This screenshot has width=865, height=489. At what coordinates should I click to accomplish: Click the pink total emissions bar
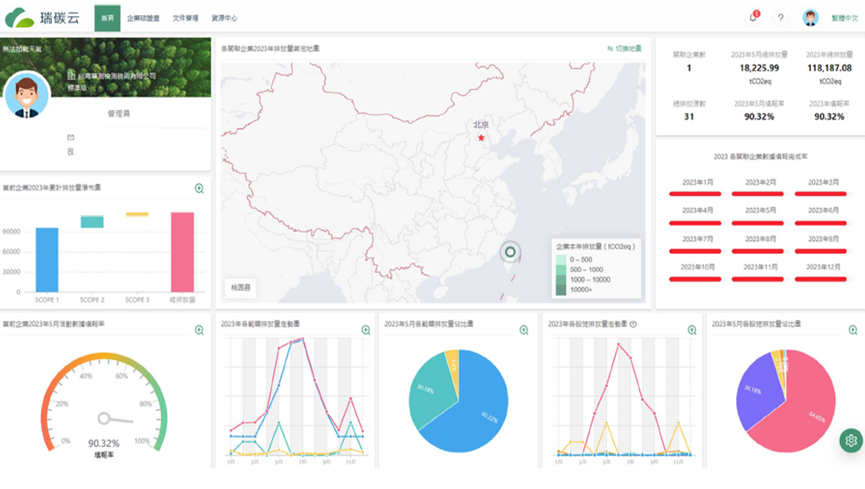(182, 252)
